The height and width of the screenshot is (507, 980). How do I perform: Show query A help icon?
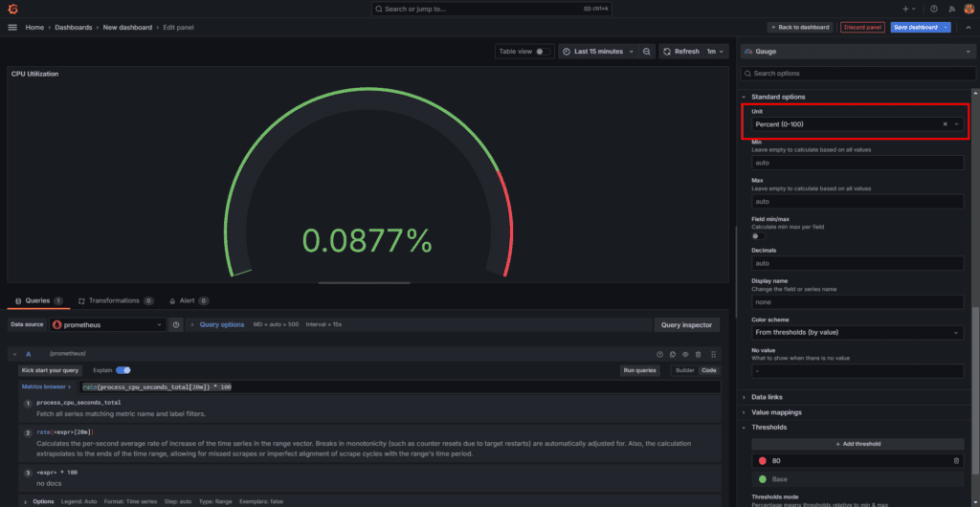click(659, 354)
